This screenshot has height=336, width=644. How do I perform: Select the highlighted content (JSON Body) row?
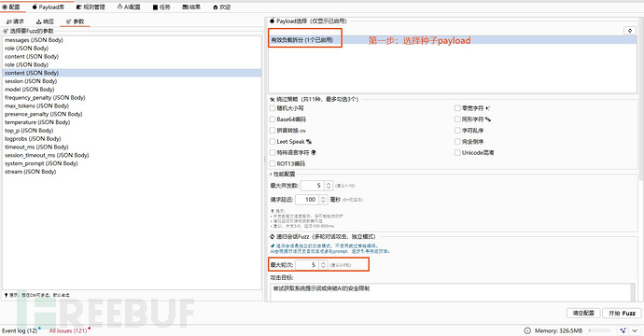pos(132,73)
